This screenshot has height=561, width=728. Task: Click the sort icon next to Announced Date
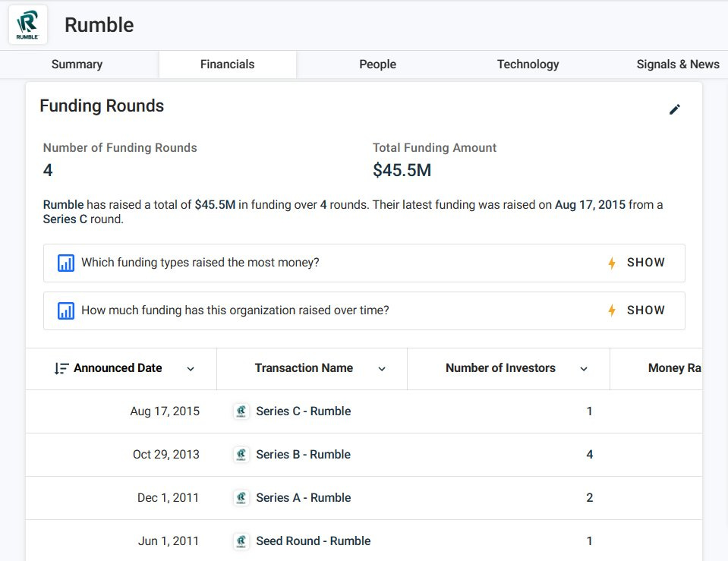61,368
